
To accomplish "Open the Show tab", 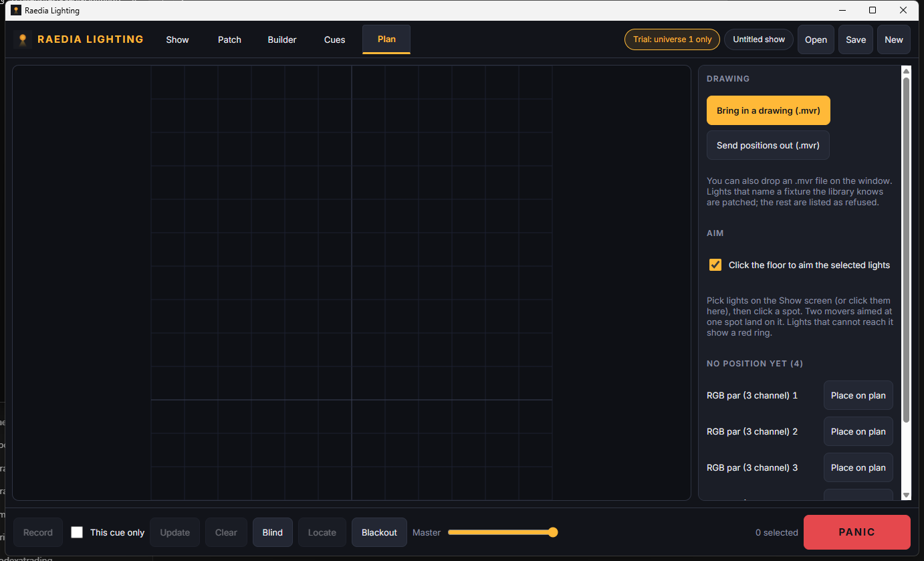I will pyautogui.click(x=177, y=39).
